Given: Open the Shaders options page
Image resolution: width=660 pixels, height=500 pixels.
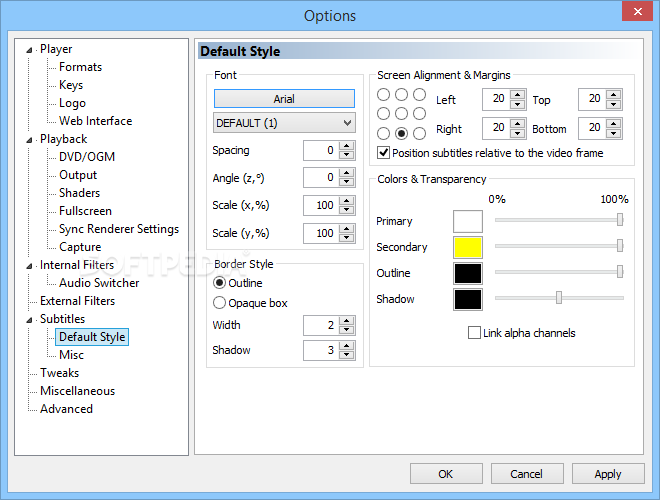Looking at the screenshot, I should click(80, 193).
